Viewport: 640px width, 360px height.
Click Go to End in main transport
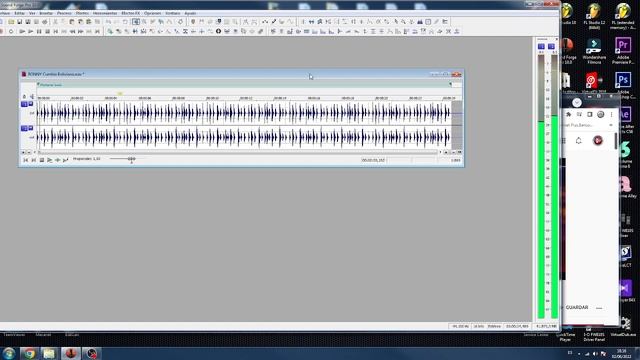pos(97,31)
